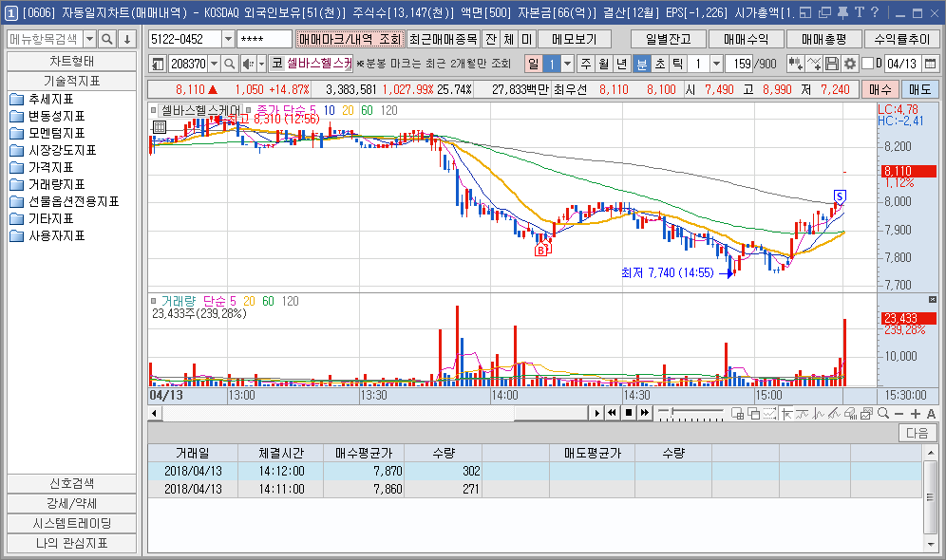Zoom in with the plus icon
Image resolution: width=946 pixels, height=560 pixels.
pyautogui.click(x=916, y=414)
